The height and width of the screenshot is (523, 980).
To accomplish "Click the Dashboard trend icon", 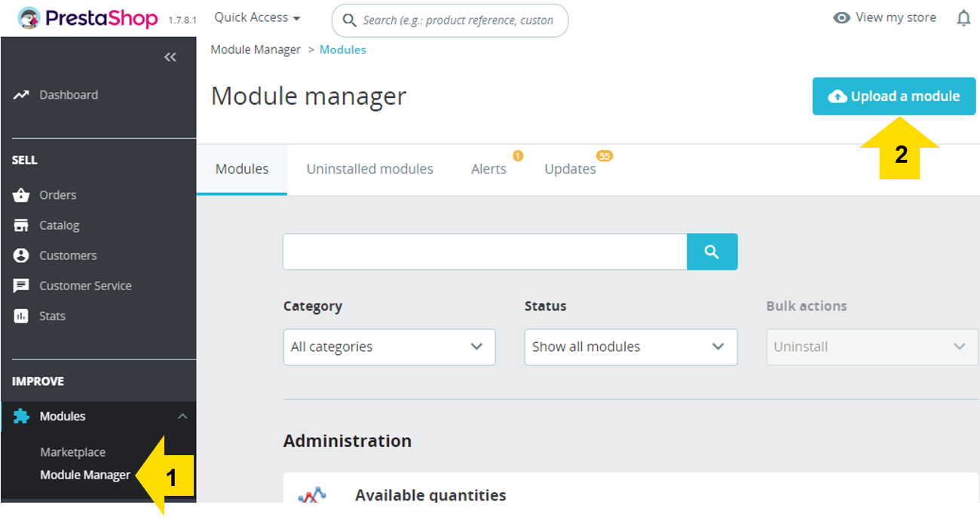I will click(21, 95).
